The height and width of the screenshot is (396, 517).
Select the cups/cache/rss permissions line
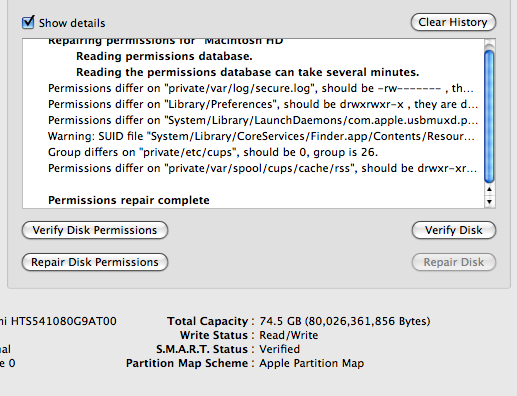(262, 168)
